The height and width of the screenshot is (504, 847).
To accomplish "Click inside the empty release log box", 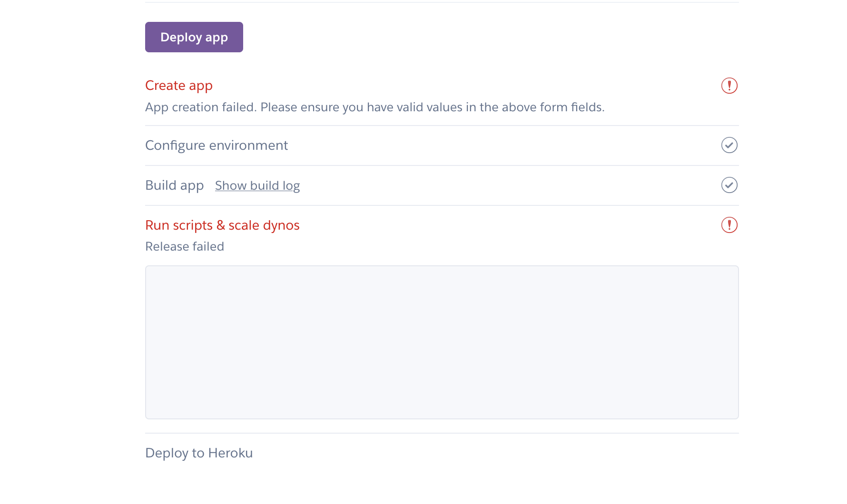I will pyautogui.click(x=442, y=342).
